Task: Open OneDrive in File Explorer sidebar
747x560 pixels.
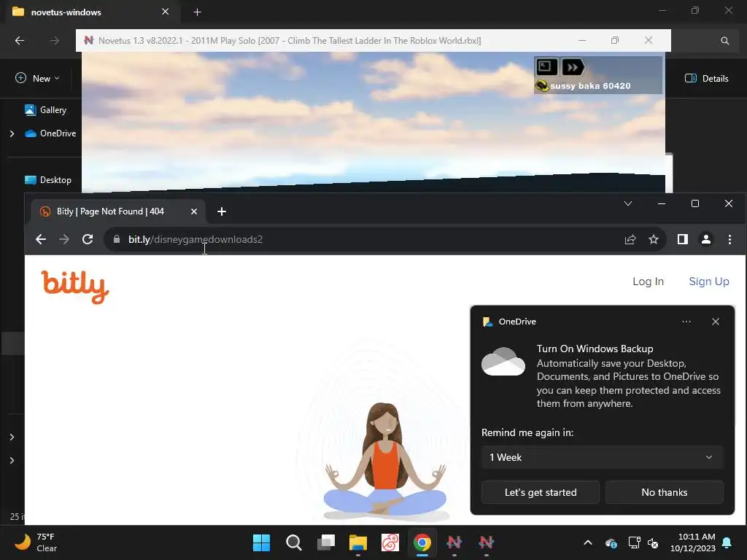Action: tap(50, 133)
